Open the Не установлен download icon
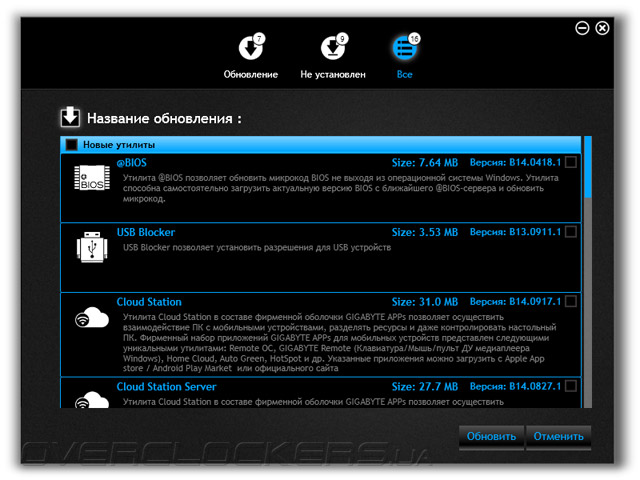Viewport: 640px width, 480px height. coord(333,47)
